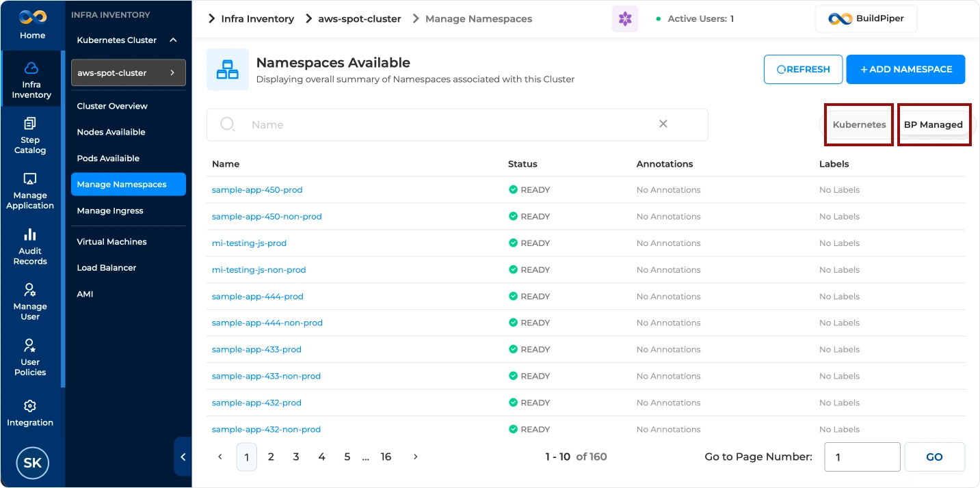980x488 pixels.
Task: Open the mi-testing-js-non-prod namespace
Action: click(259, 269)
